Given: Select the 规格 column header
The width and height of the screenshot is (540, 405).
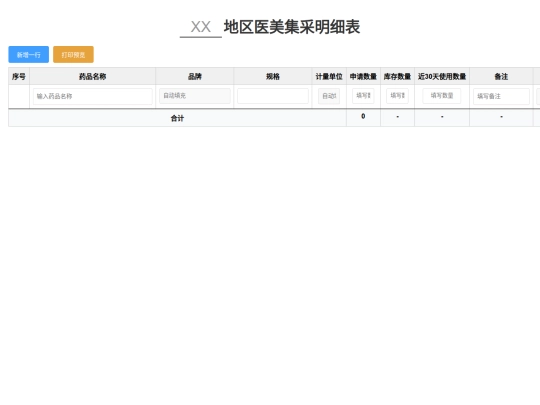Looking at the screenshot, I should click(x=273, y=76).
